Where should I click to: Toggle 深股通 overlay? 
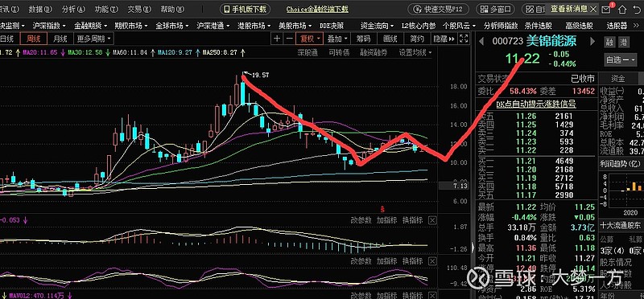pyautogui.click(x=308, y=52)
